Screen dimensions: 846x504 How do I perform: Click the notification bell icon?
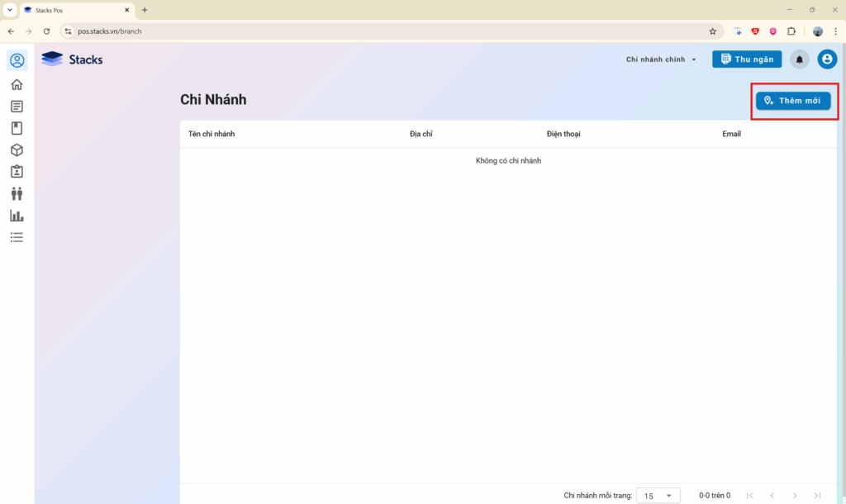click(x=799, y=59)
